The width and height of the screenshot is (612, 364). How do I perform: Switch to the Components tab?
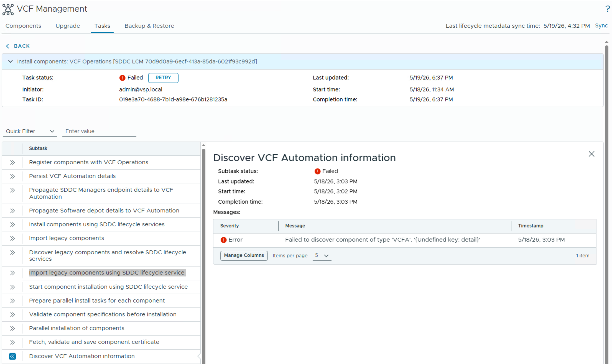click(23, 26)
